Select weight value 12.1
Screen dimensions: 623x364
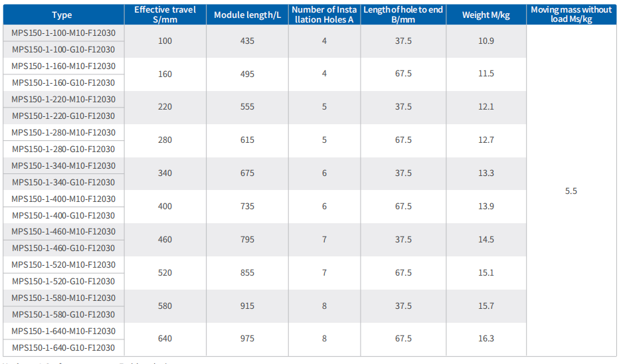tap(486, 107)
